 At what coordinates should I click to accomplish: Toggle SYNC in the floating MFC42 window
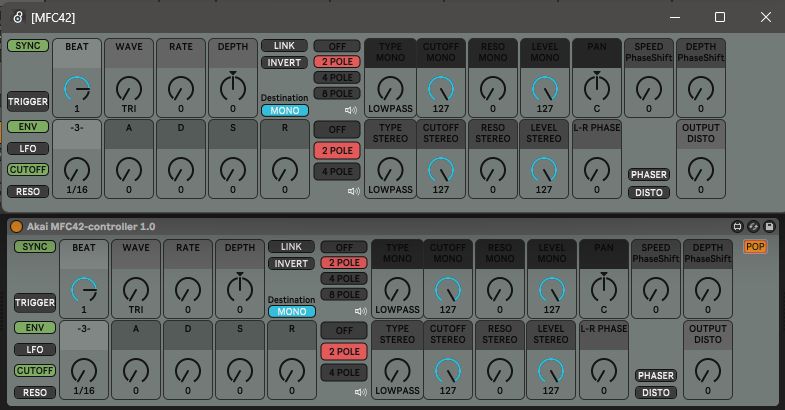27,46
